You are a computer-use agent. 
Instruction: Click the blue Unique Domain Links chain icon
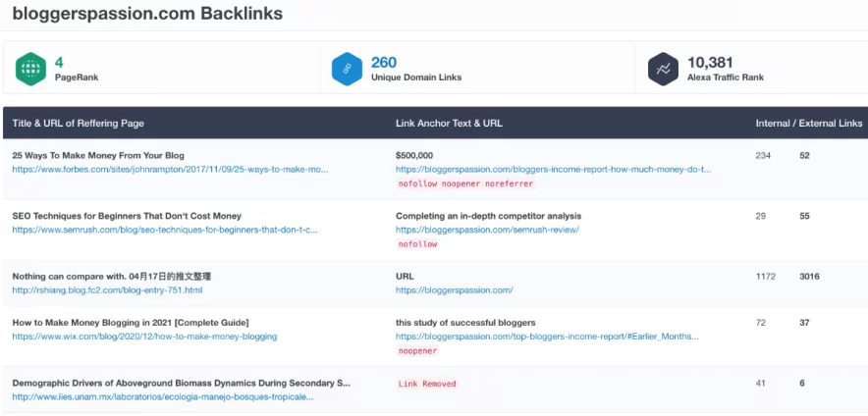click(x=347, y=69)
